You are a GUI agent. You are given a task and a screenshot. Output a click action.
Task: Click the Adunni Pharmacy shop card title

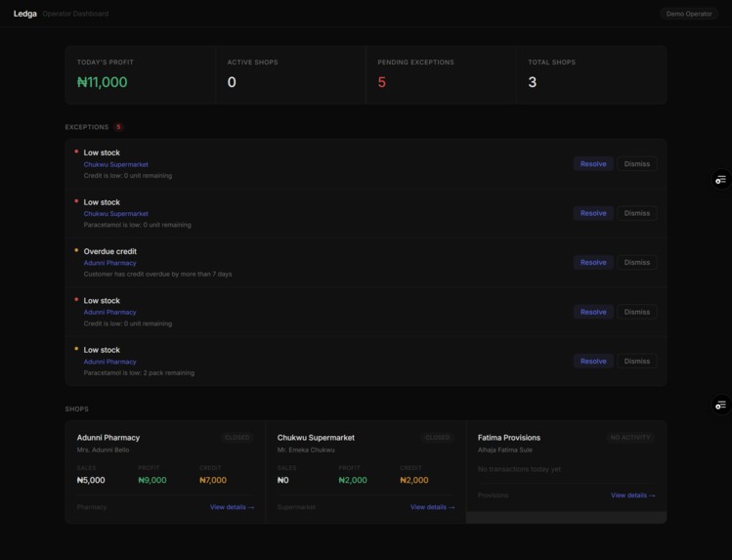[x=108, y=438]
